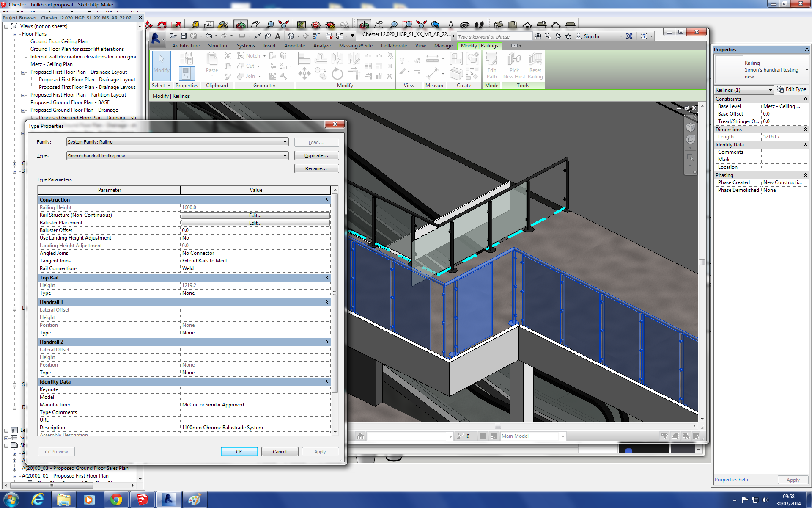
Task: Switch to the Architecture ribbon tab
Action: pos(186,46)
